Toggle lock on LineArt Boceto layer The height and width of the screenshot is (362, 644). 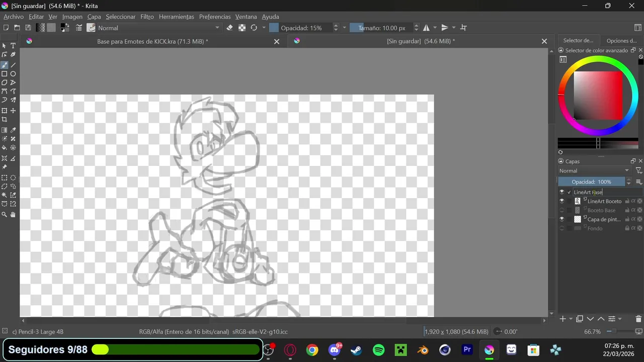[627, 201]
